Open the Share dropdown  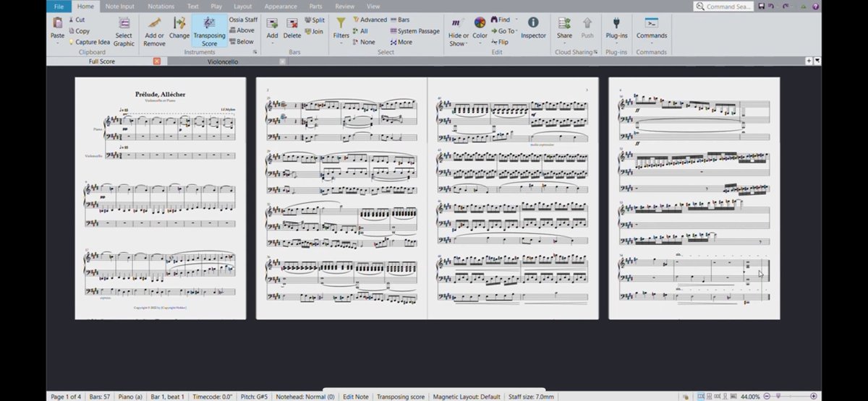[564, 29]
